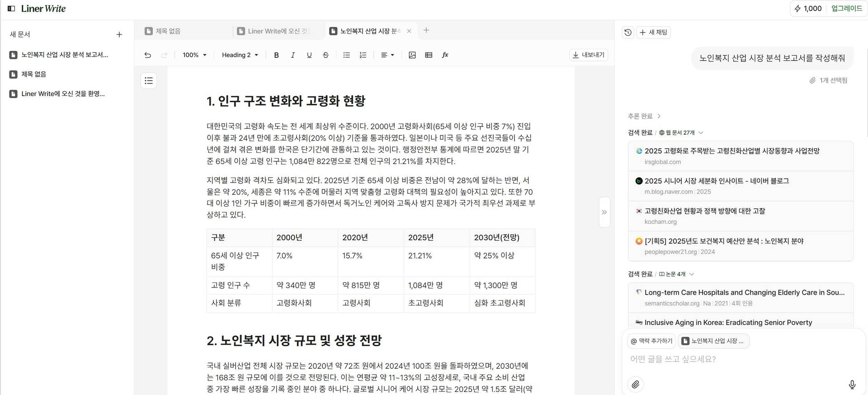The width and height of the screenshot is (868, 395).
Task: Collapse the 웹 문서 27개 results
Action: [x=681, y=133]
